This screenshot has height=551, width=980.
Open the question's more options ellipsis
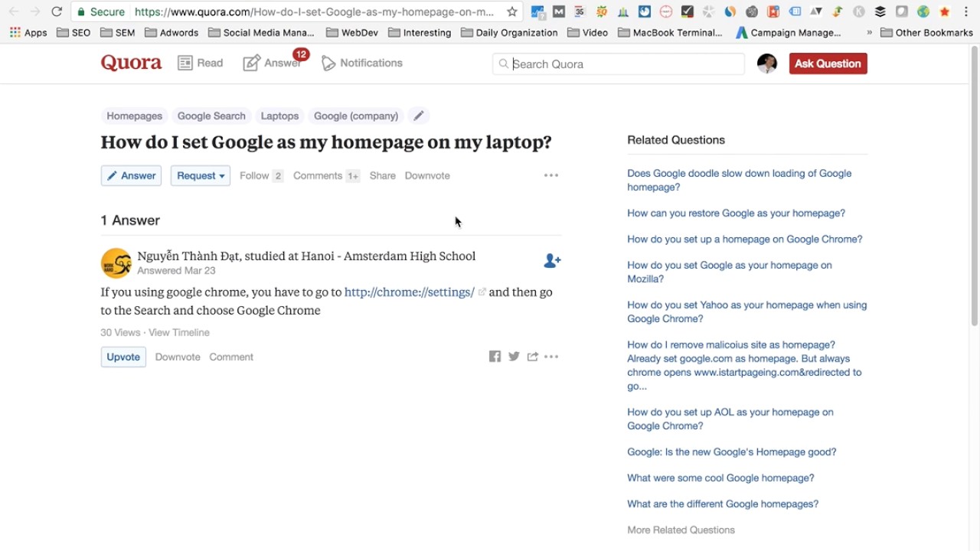(551, 175)
